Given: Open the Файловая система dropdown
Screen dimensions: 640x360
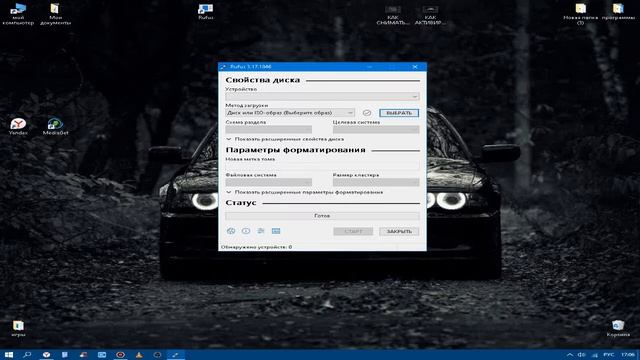Looking at the screenshot, I should click(x=269, y=182).
